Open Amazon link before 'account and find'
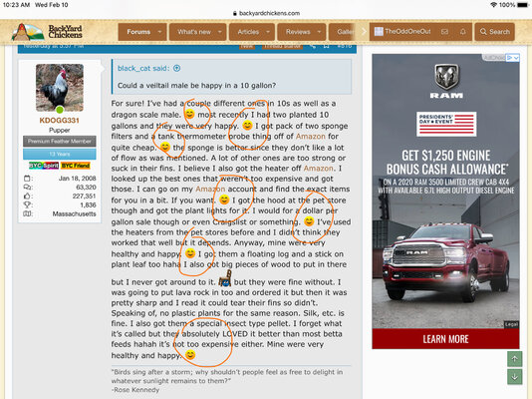This screenshot has width=532, height=399. (x=210, y=189)
